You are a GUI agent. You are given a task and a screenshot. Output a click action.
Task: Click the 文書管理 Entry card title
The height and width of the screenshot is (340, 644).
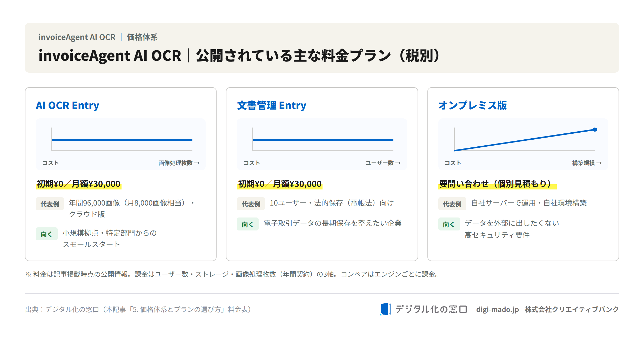(x=272, y=105)
